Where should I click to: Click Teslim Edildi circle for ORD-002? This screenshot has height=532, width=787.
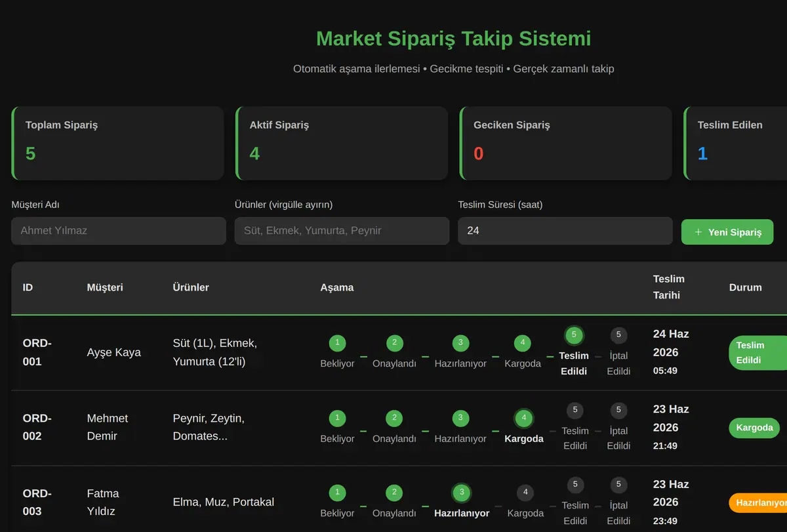[x=575, y=410]
